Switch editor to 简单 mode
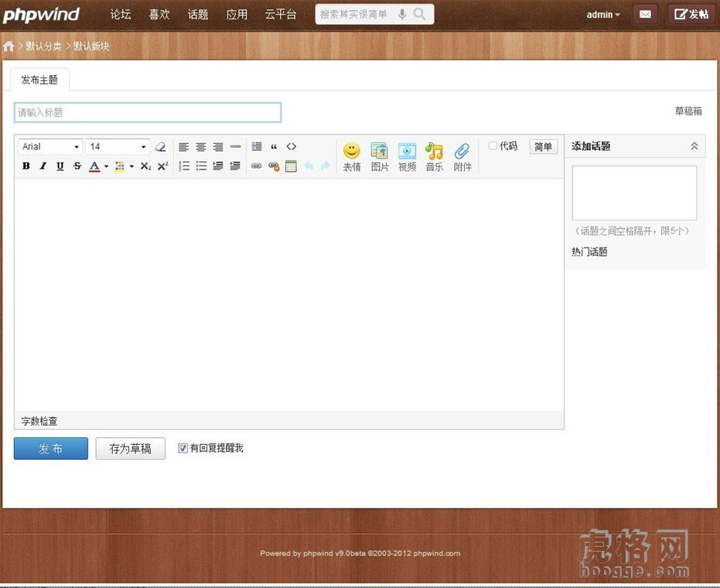Viewport: 720px width, 588px height. click(543, 146)
